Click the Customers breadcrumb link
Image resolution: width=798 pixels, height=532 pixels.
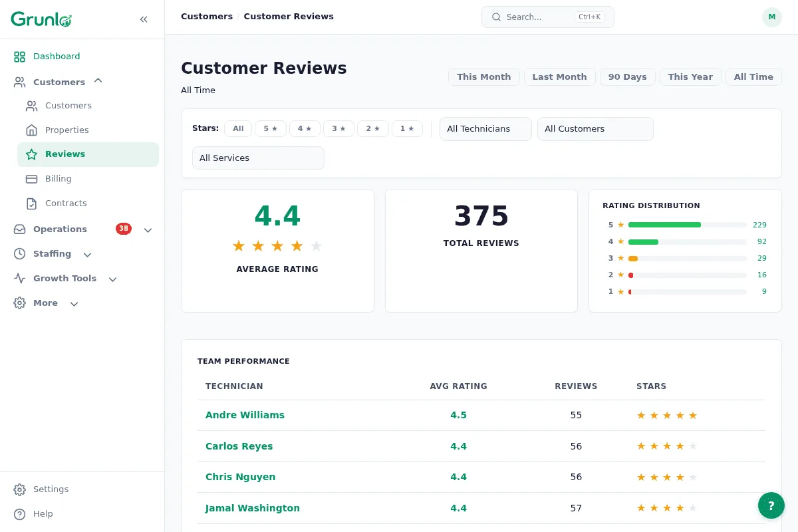(x=207, y=17)
